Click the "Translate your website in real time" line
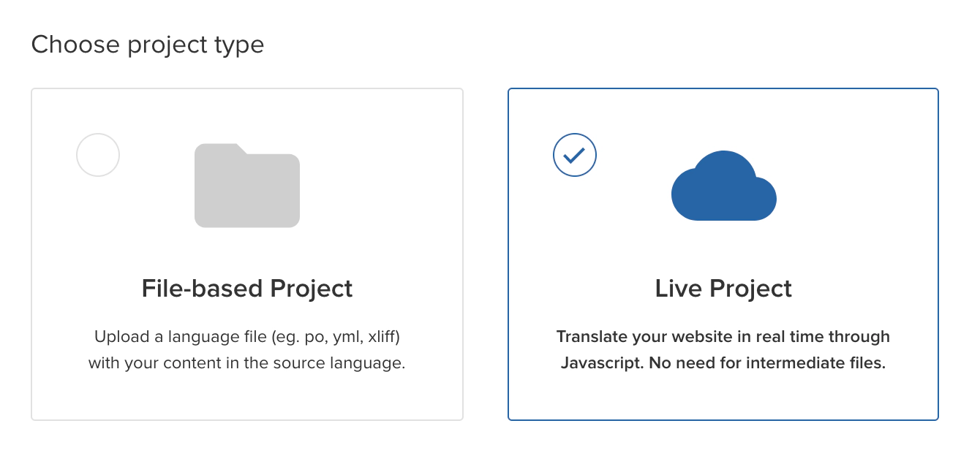Viewport: 980px width, 456px height. (x=723, y=337)
